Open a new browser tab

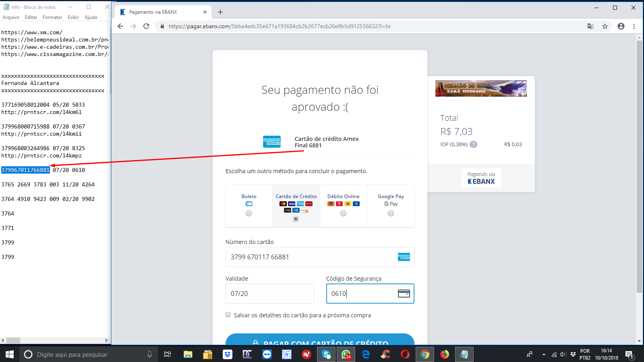coord(220,12)
